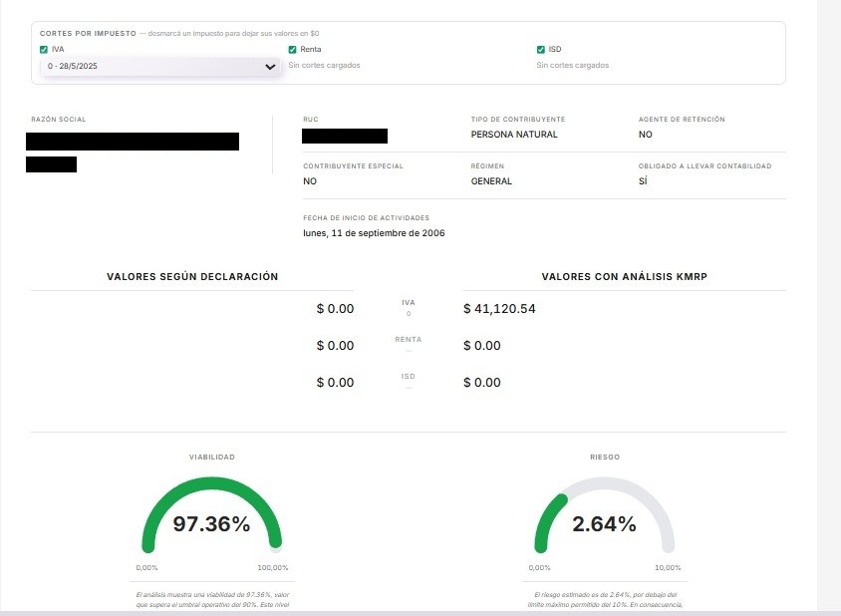841x616 pixels.
Task: Click the dropdown chevron next to 0 - 28/5/2025
Action: 270,67
